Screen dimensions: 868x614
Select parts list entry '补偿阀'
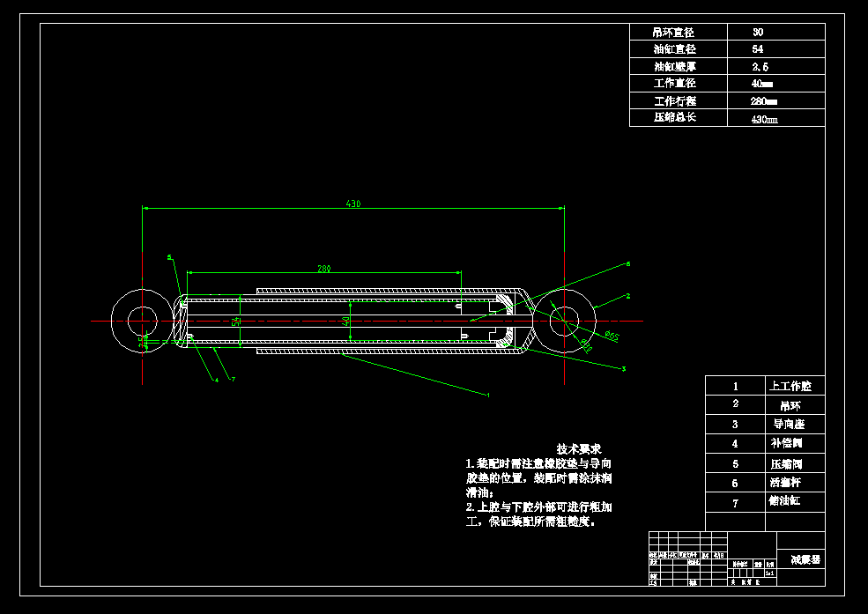(x=787, y=443)
